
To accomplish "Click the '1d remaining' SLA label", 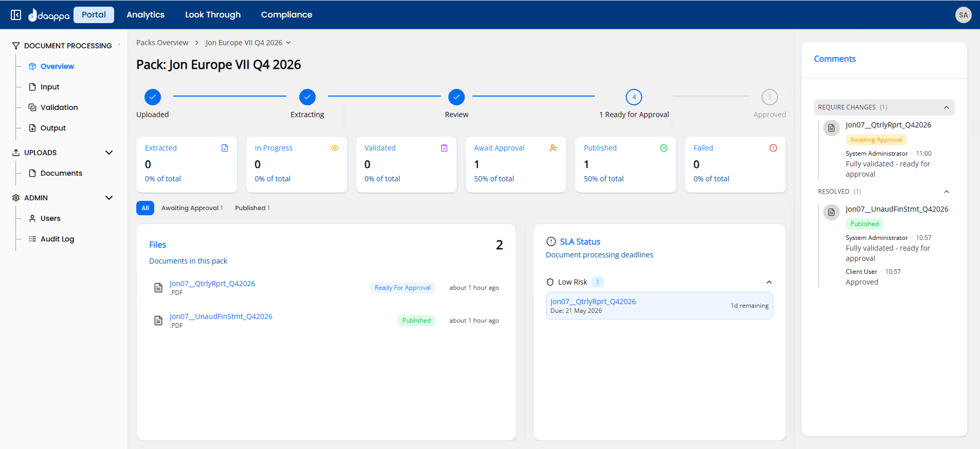I will (x=750, y=306).
